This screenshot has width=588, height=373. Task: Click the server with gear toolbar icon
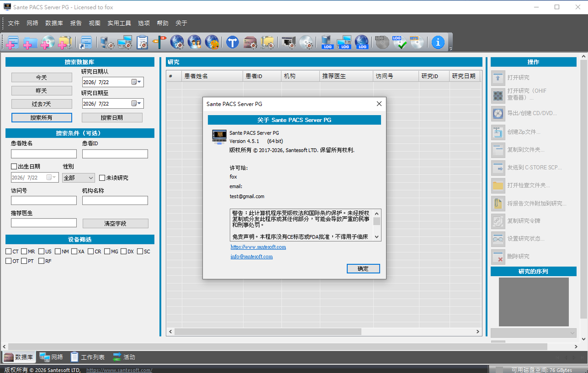coord(107,42)
